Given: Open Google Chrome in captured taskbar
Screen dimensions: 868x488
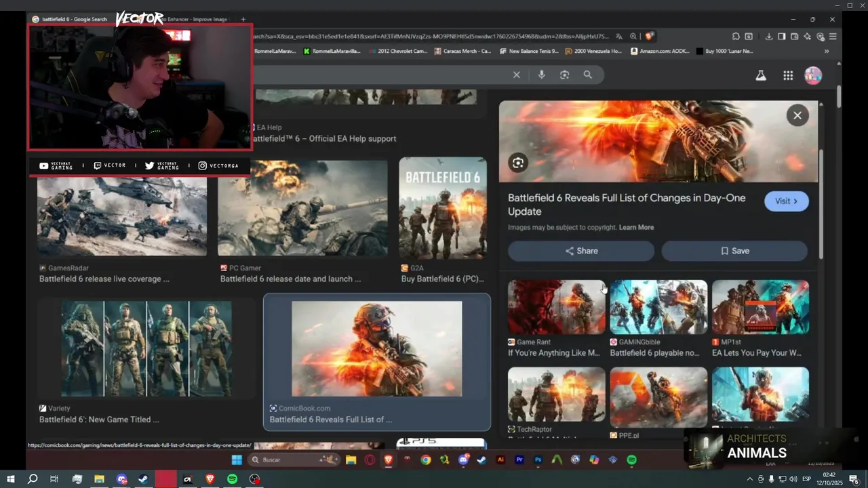Looking at the screenshot, I should pos(425,460).
